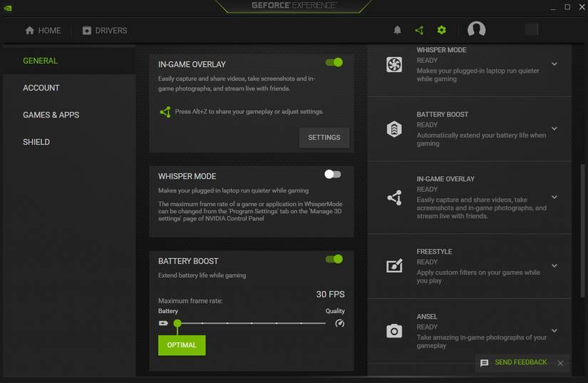The height and width of the screenshot is (383, 588).
Task: Click the Send Feedback link
Action: [x=520, y=362]
